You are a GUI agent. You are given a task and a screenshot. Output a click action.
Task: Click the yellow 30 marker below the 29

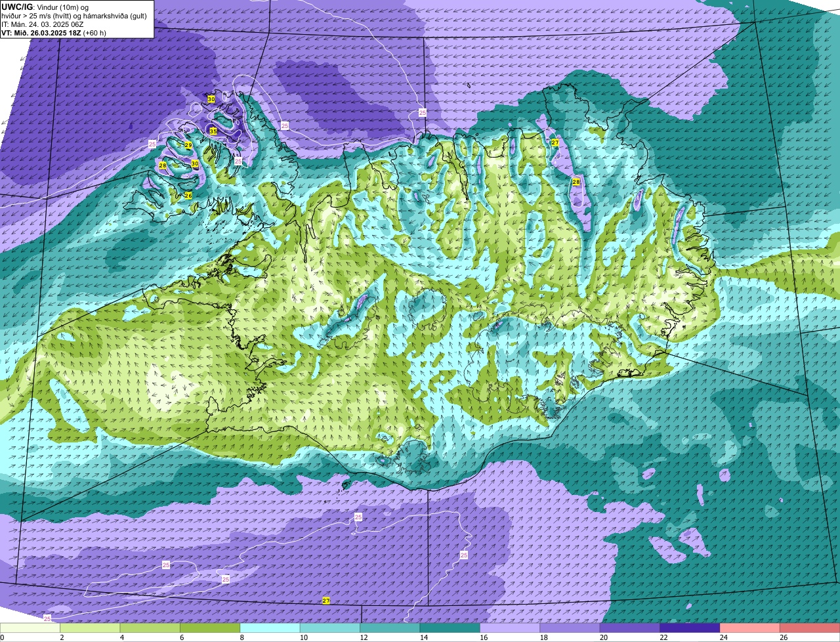pos(195,163)
